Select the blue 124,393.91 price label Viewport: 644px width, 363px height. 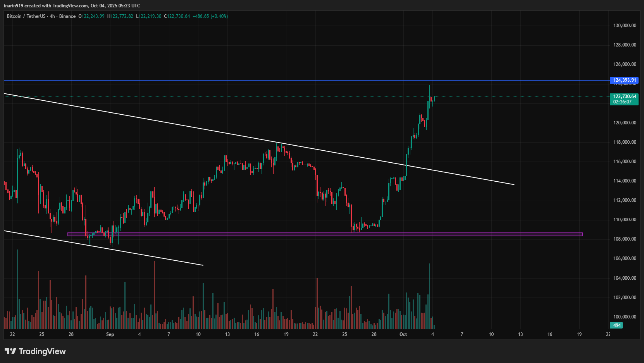[x=625, y=80]
